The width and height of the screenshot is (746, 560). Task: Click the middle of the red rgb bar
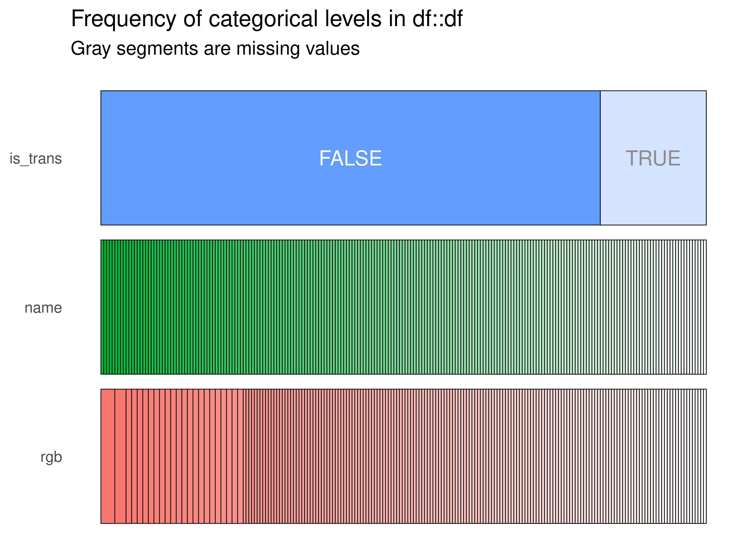click(403, 456)
